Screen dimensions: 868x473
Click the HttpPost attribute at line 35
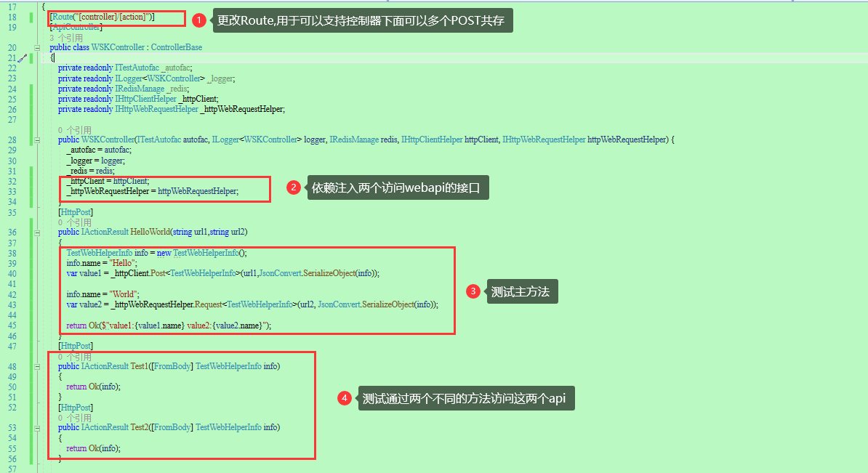pyautogui.click(x=76, y=211)
